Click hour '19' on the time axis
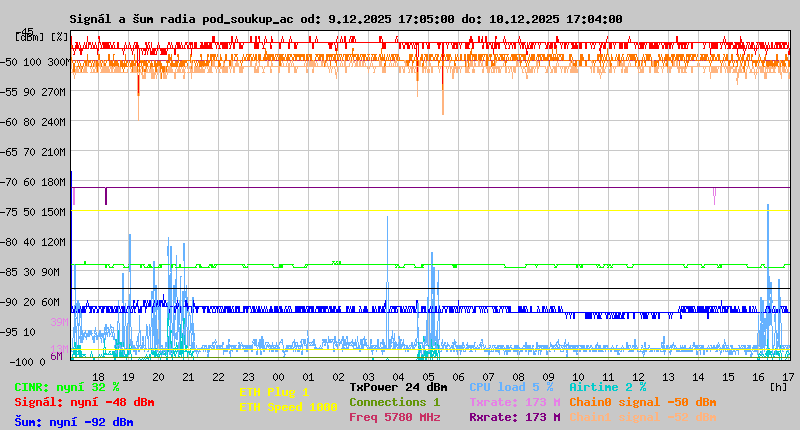Screen dimensions: 800x430 [x=129, y=377]
